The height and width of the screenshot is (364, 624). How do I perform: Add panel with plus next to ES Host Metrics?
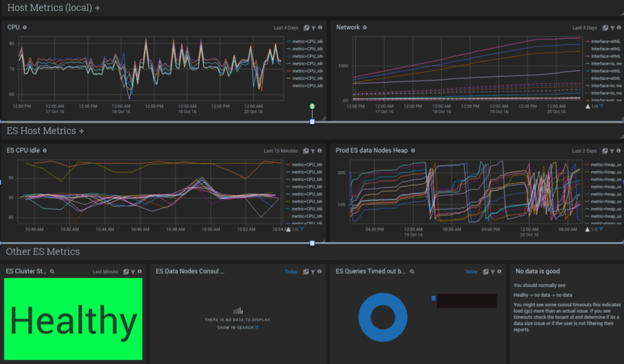tap(81, 131)
